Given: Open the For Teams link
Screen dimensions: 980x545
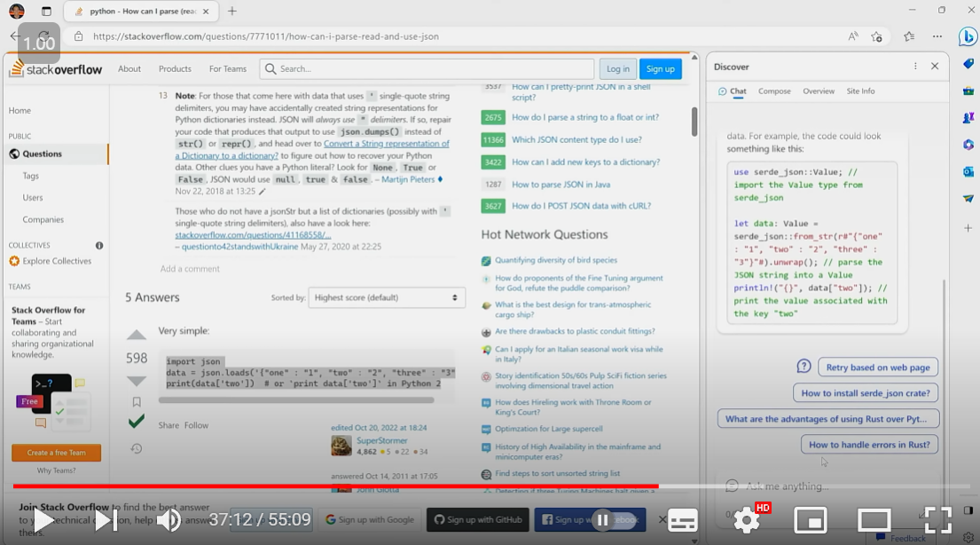Looking at the screenshot, I should pyautogui.click(x=228, y=69).
